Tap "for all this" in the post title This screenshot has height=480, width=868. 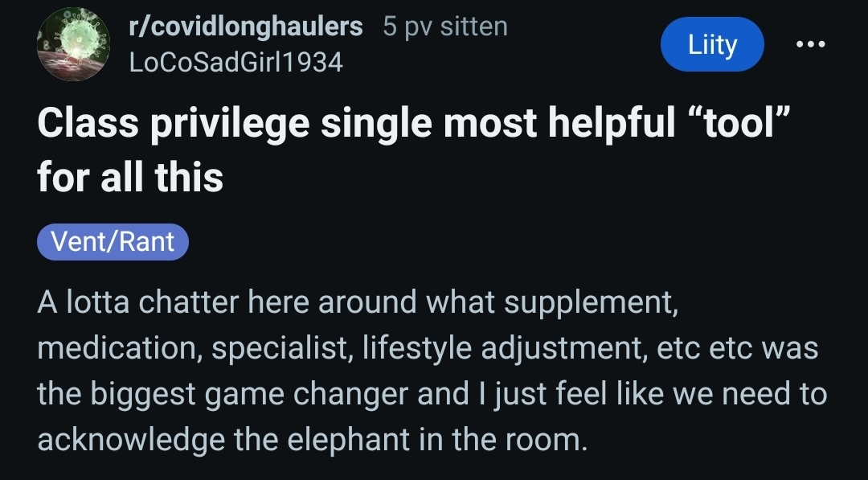pyautogui.click(x=130, y=174)
